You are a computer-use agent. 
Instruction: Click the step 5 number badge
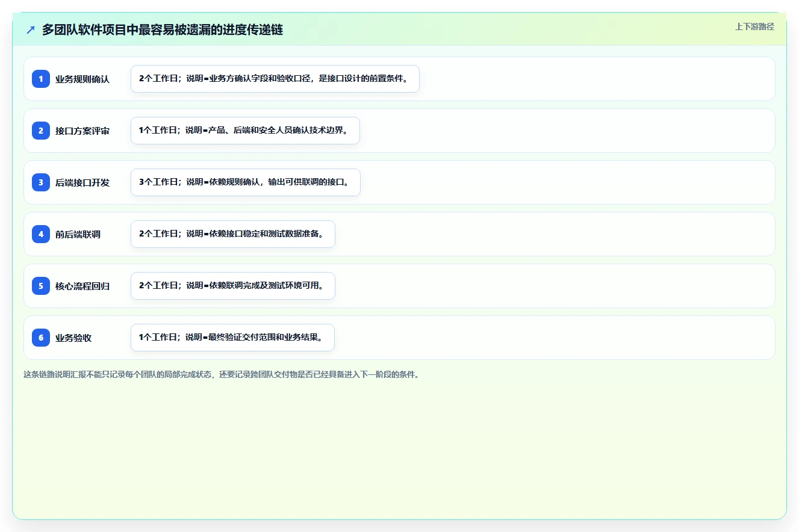click(x=41, y=286)
